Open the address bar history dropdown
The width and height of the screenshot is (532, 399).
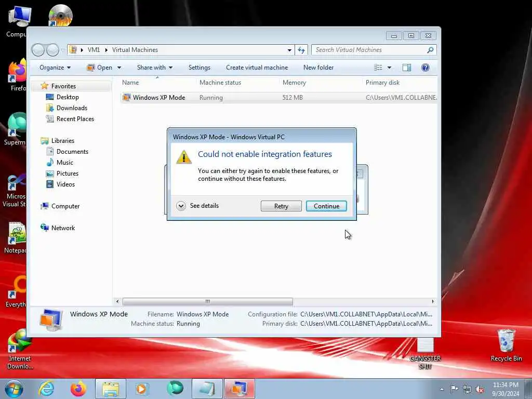tap(289, 50)
